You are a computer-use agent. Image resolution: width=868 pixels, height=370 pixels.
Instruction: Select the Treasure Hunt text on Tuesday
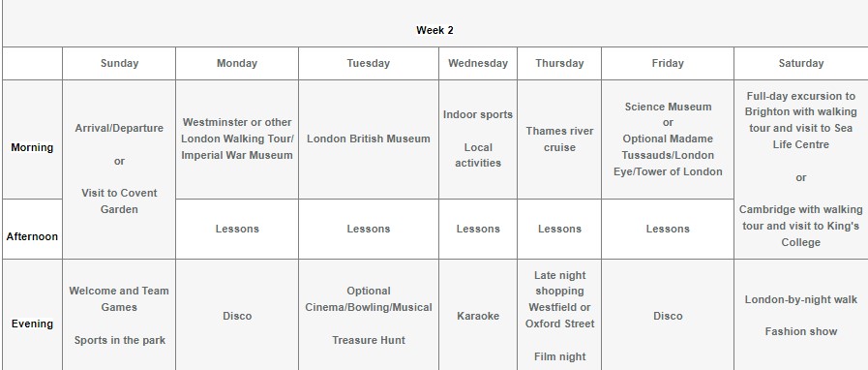point(369,340)
